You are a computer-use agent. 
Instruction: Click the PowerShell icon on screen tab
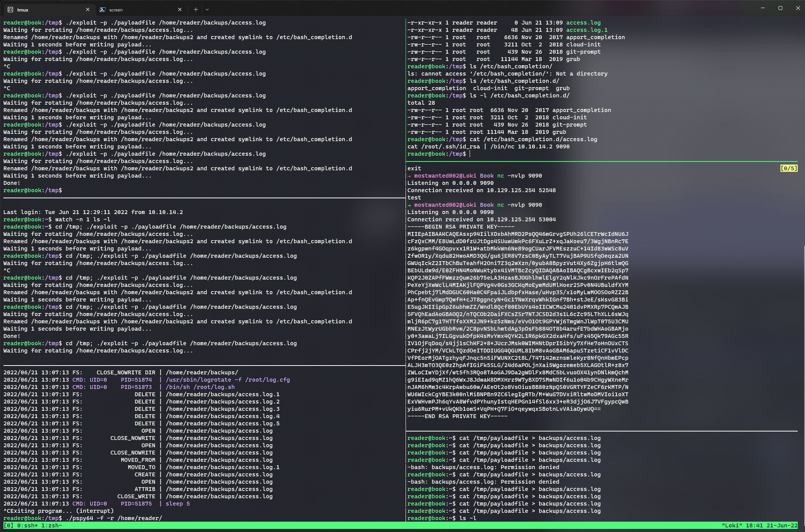102,10
